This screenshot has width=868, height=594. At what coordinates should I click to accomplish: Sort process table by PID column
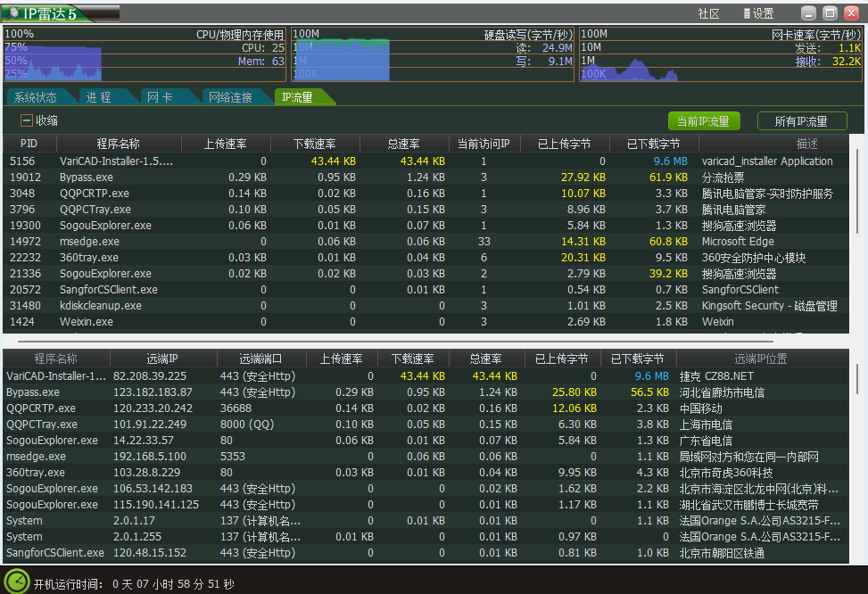click(29, 144)
